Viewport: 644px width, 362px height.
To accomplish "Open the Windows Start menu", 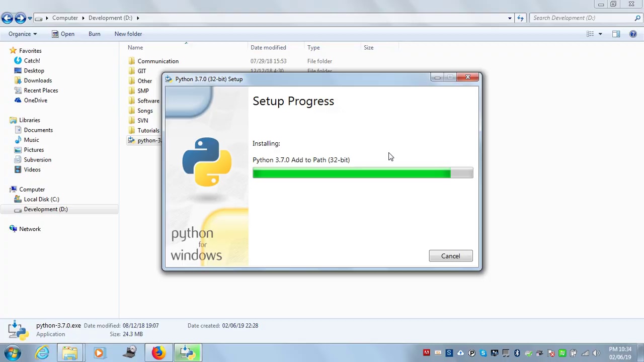I will pyautogui.click(x=13, y=353).
